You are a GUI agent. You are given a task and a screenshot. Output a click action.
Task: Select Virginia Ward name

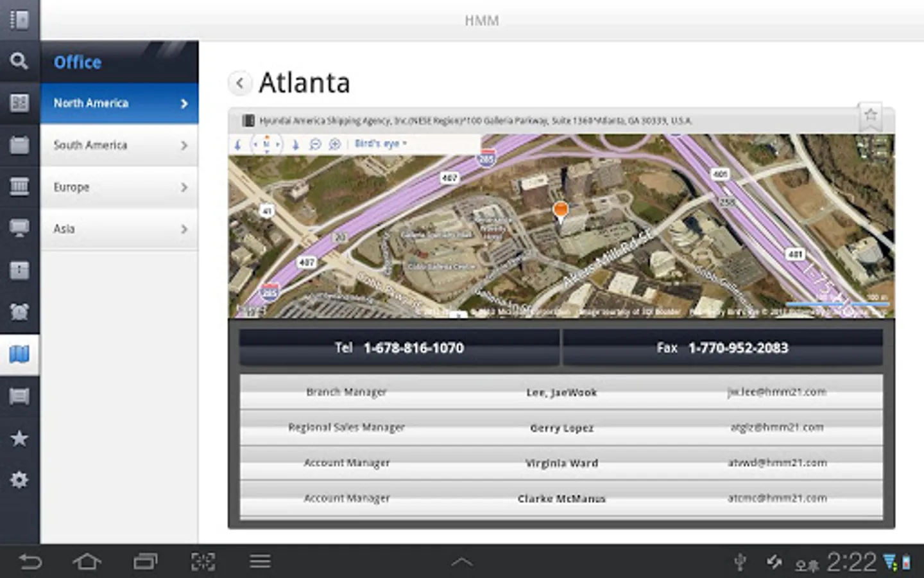coord(561,463)
